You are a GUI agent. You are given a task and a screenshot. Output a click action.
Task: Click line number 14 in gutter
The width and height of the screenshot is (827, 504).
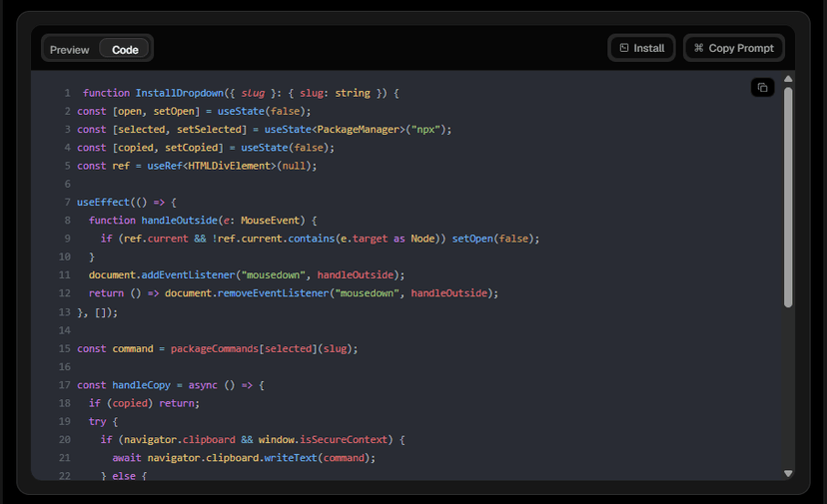64,330
